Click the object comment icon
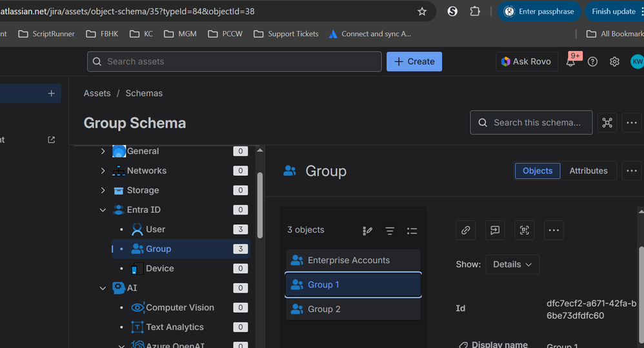644x348 pixels. [495, 230]
